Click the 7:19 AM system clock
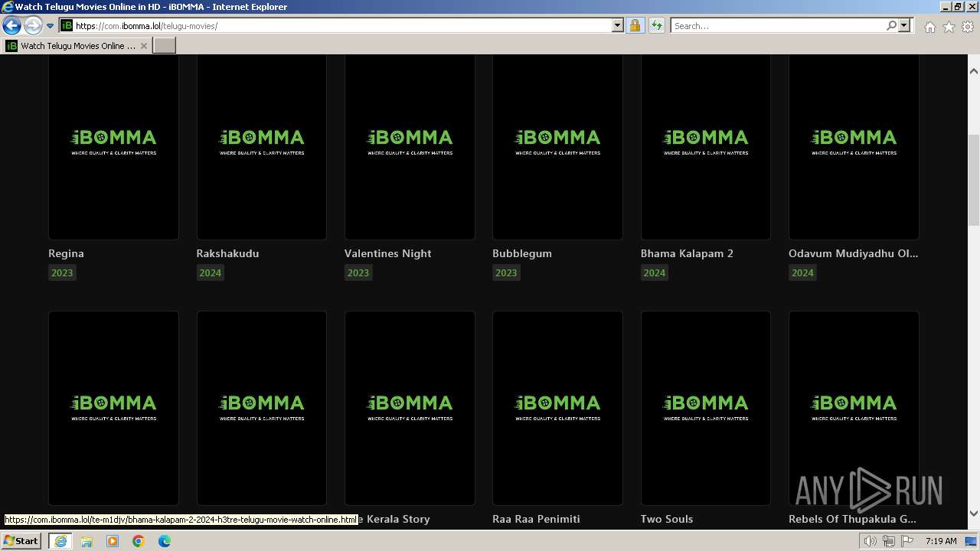This screenshot has width=980, height=551. (941, 541)
